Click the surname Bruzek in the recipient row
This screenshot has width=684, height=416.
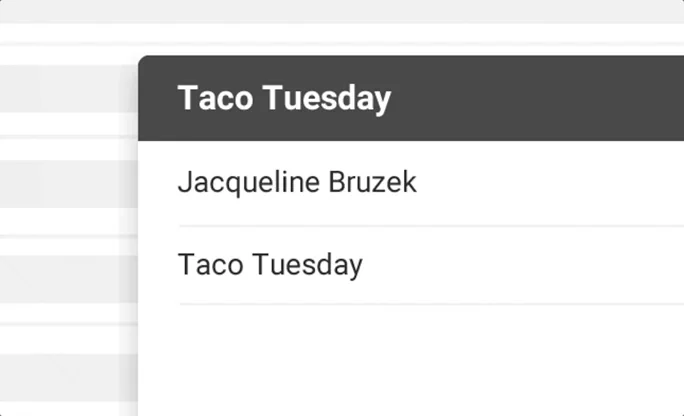372,183
